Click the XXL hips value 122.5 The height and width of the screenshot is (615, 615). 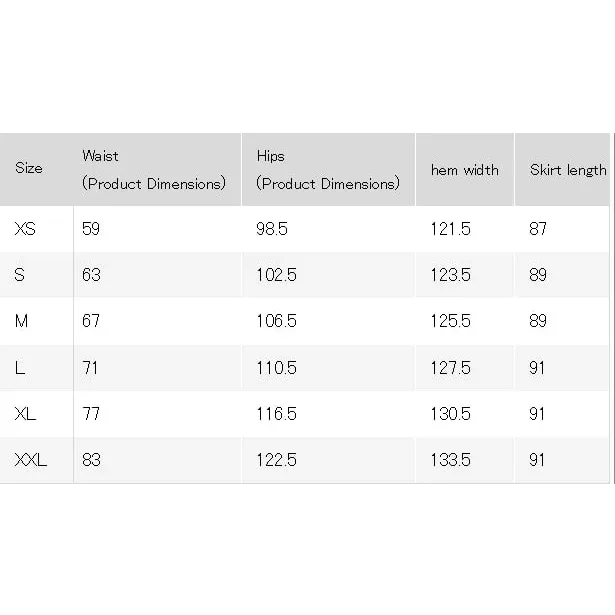pyautogui.click(x=276, y=460)
